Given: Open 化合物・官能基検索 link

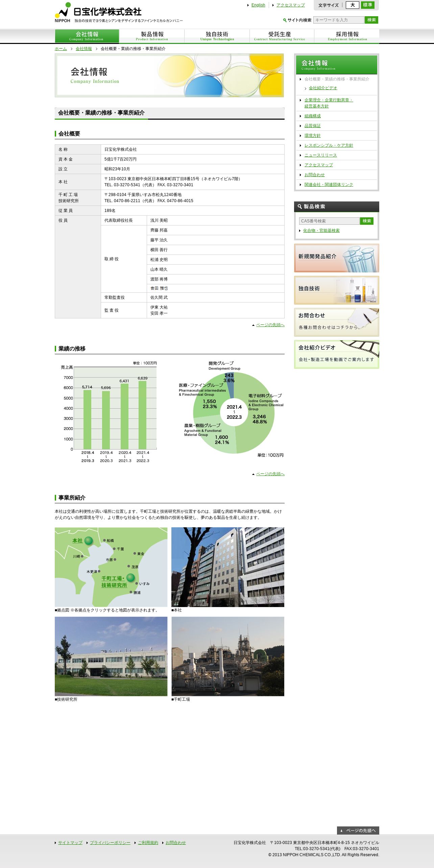Looking at the screenshot, I should [321, 231].
